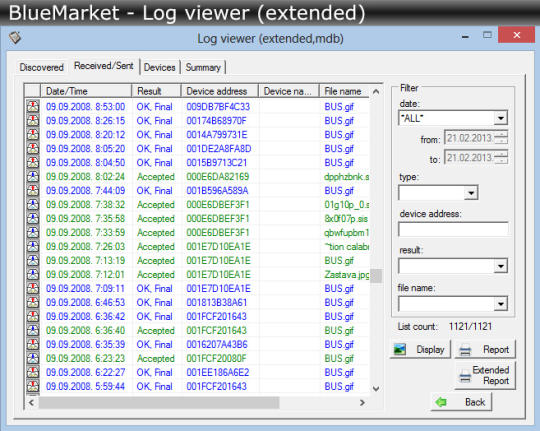
Task: Open the Devices tab
Action: pos(159,67)
